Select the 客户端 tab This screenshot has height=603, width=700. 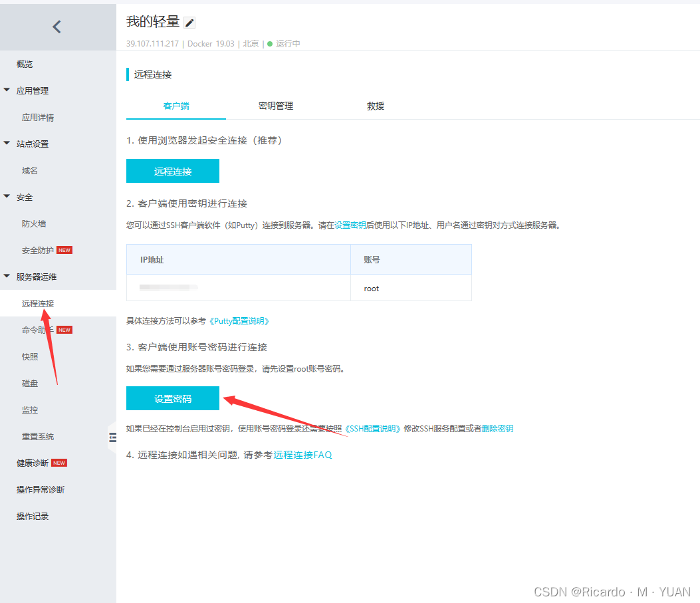tap(176, 105)
